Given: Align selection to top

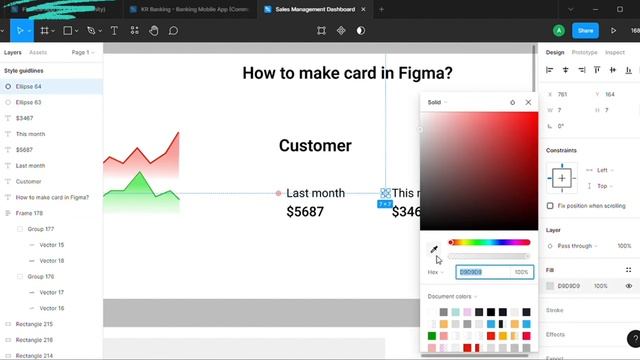Looking at the screenshot, I should point(597,70).
